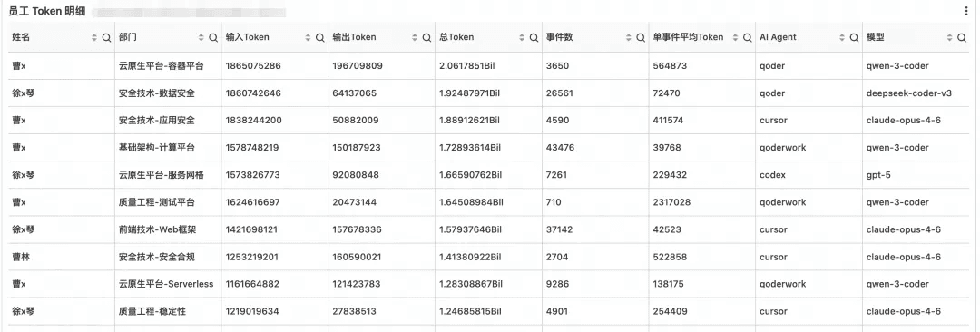Click search icon in 输出Token column header

click(x=426, y=37)
